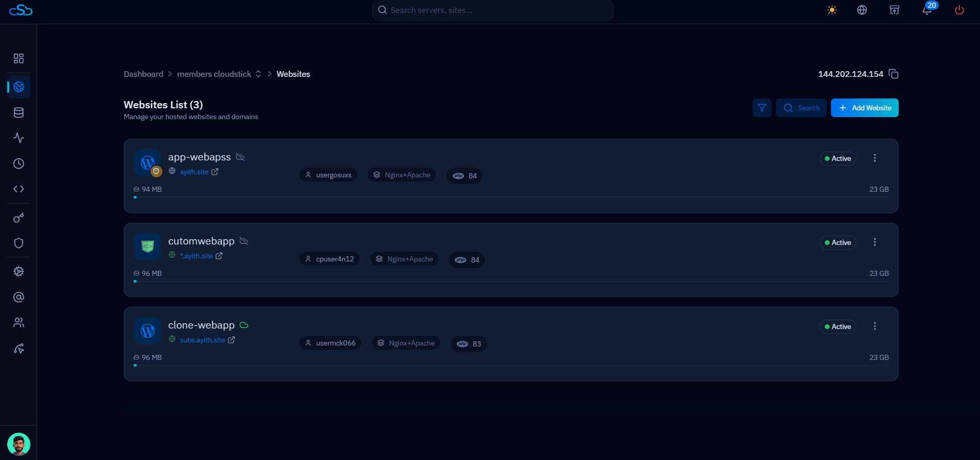This screenshot has height=460, width=980.
Task: Click cpuser4n12 user tag
Action: [329, 259]
